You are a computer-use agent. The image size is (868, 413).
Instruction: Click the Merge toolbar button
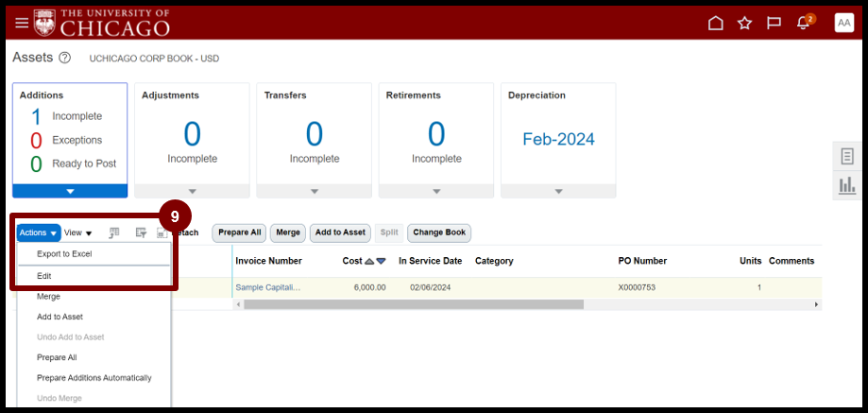click(x=288, y=232)
